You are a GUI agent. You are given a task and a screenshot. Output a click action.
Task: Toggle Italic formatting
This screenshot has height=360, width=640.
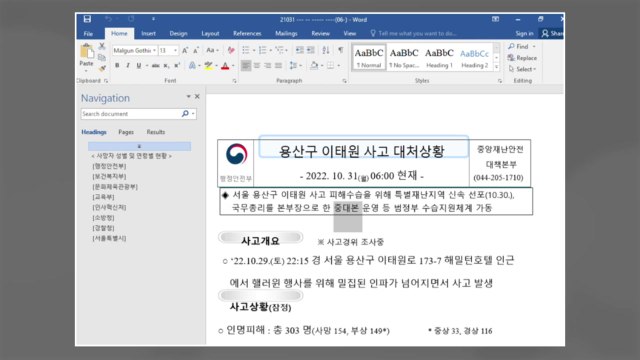tap(128, 65)
